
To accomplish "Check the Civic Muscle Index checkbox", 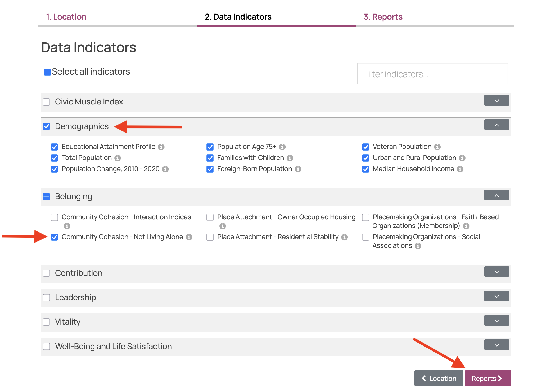I will point(46,102).
